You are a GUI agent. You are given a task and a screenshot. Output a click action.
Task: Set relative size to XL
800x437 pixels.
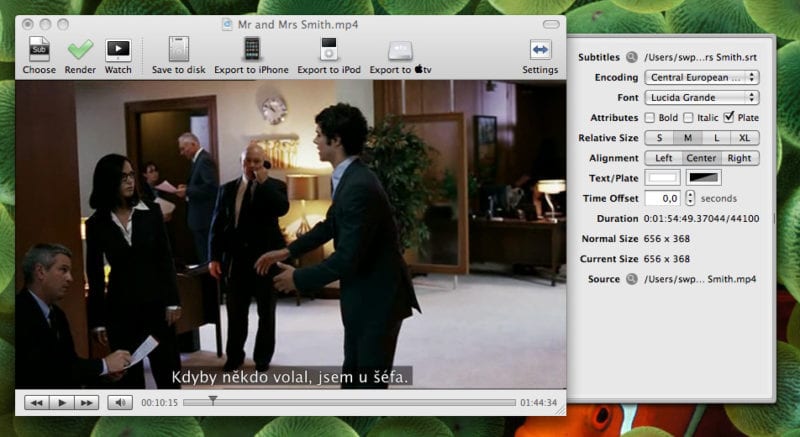click(745, 138)
